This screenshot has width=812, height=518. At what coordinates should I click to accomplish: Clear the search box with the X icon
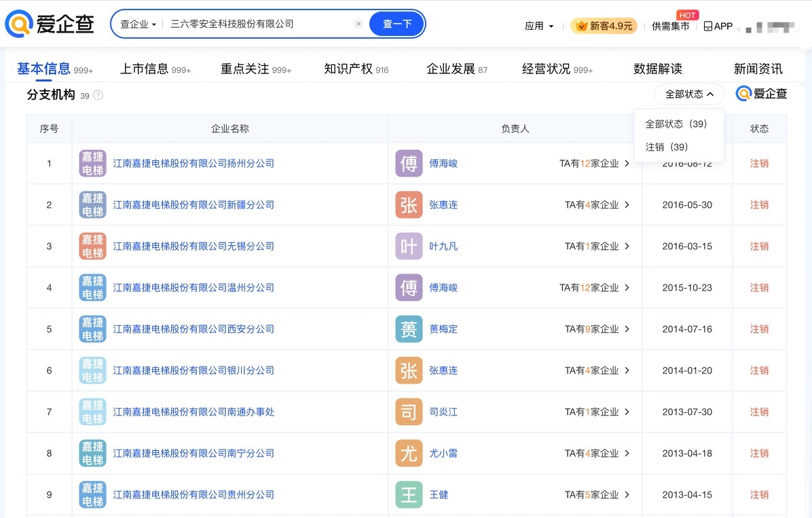358,24
